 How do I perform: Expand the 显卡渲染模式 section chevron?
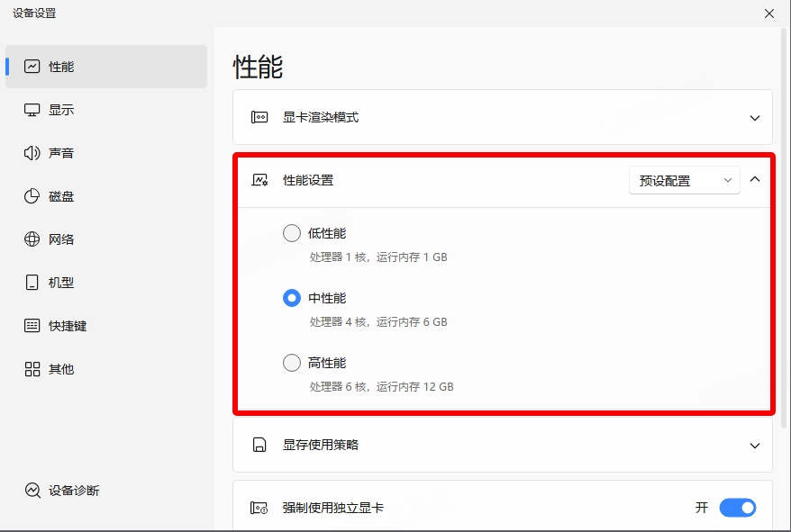click(755, 117)
